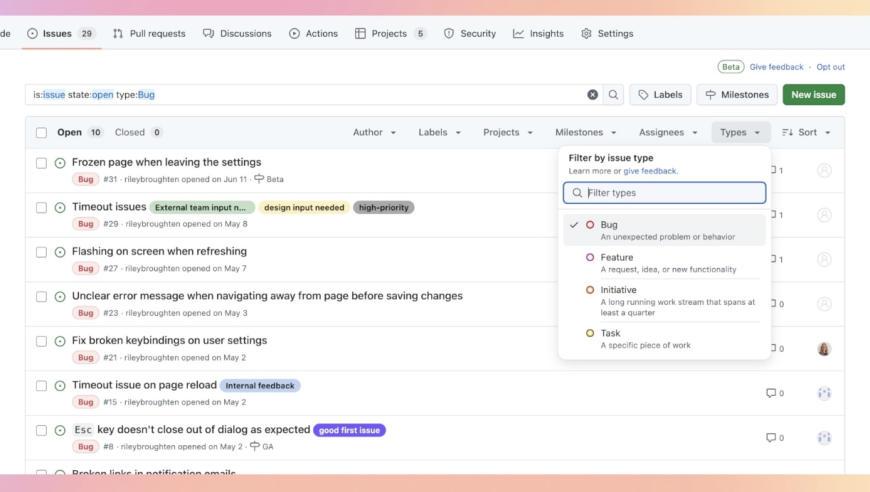This screenshot has height=492, width=870.
Task: Open the Milestones filter dropdown in list header
Action: click(x=586, y=133)
